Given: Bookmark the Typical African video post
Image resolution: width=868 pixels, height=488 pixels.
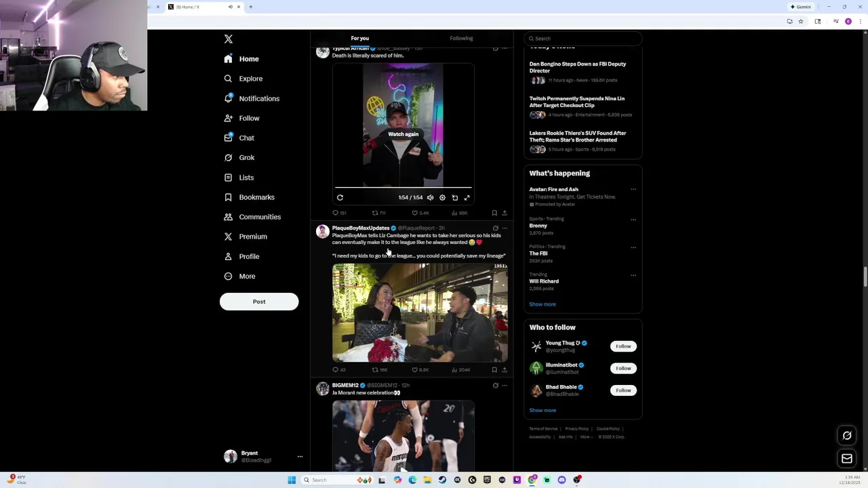Looking at the screenshot, I should [494, 213].
